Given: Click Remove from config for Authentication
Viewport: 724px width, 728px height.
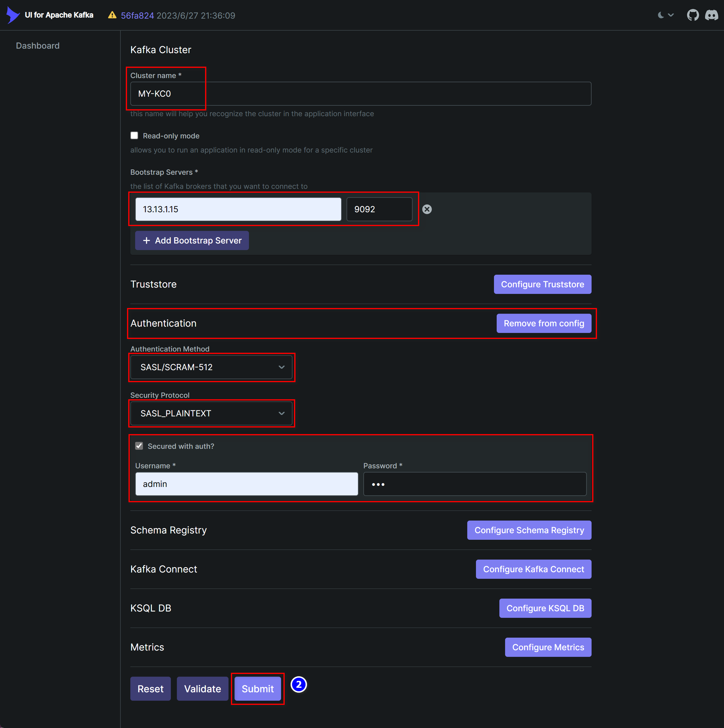Looking at the screenshot, I should 544,323.
